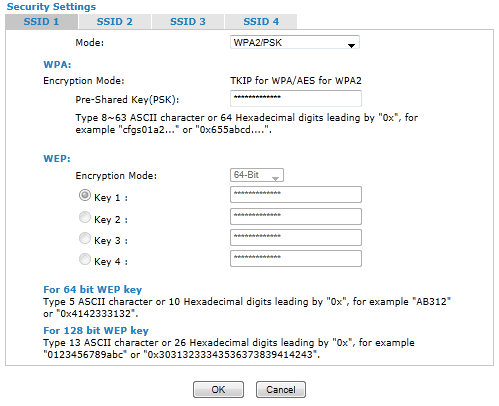Viewport: 499px width, 406px height.
Task: Confirm settings with the OK button
Action: [x=218, y=389]
